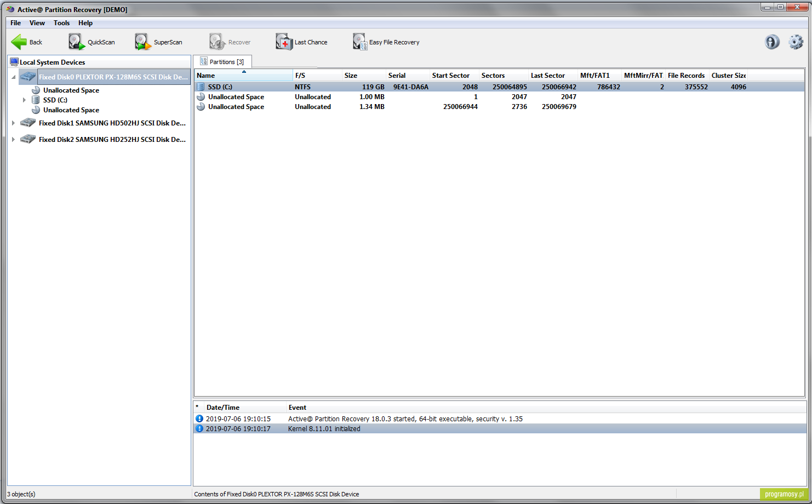This screenshot has height=504, width=812.
Task: Click the 1.00 MB Unallocated Space row icon
Action: pos(201,96)
